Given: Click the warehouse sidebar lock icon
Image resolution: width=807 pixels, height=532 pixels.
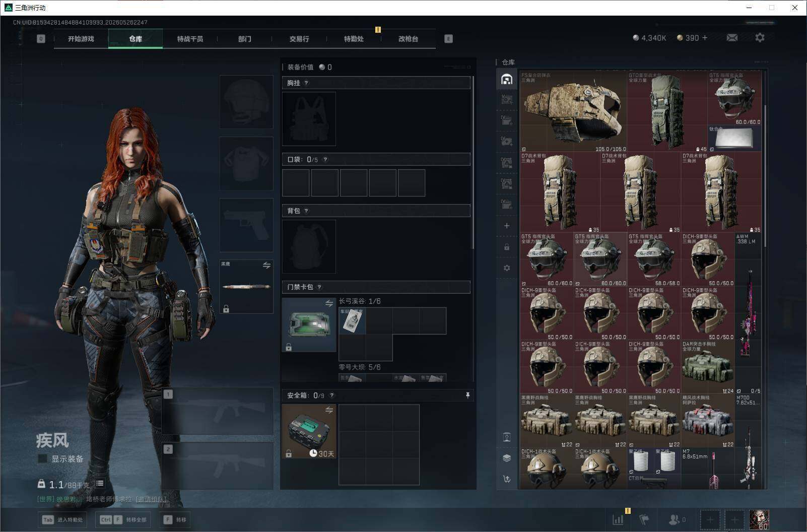Looking at the screenshot, I should click(x=507, y=247).
